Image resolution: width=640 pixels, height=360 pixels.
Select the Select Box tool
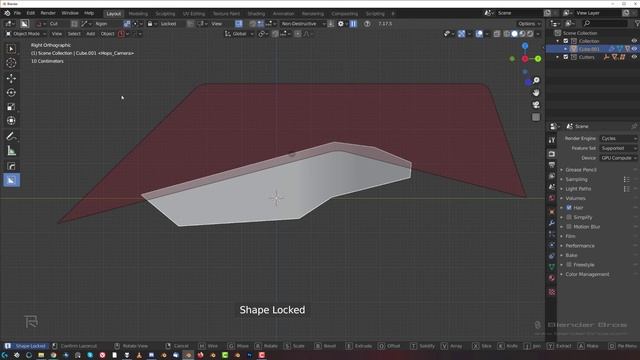tap(11, 49)
